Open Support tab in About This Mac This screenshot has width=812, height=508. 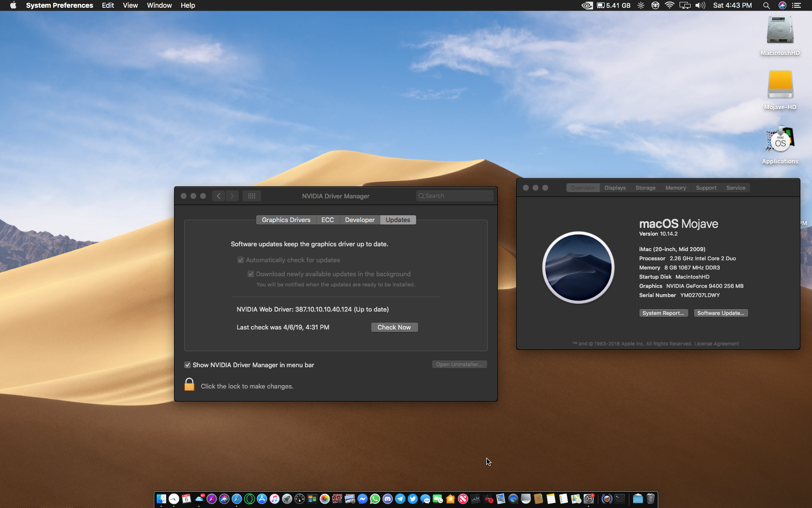[x=706, y=188]
